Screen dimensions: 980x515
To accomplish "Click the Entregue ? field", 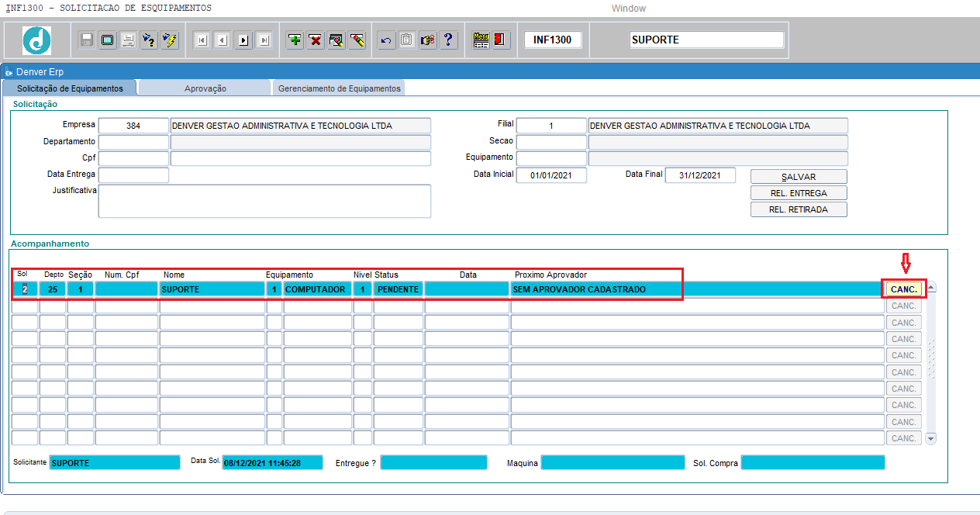I will (433, 463).
